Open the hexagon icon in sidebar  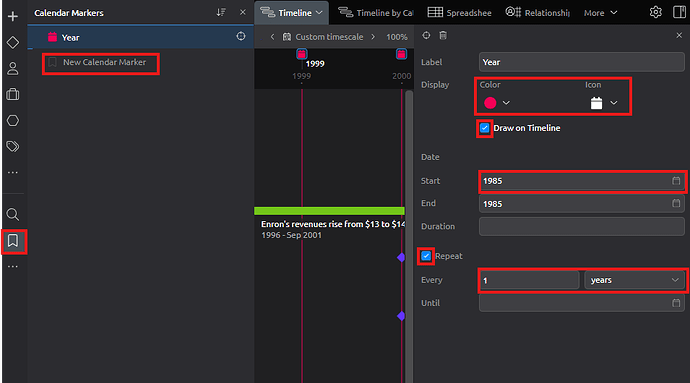[x=13, y=120]
